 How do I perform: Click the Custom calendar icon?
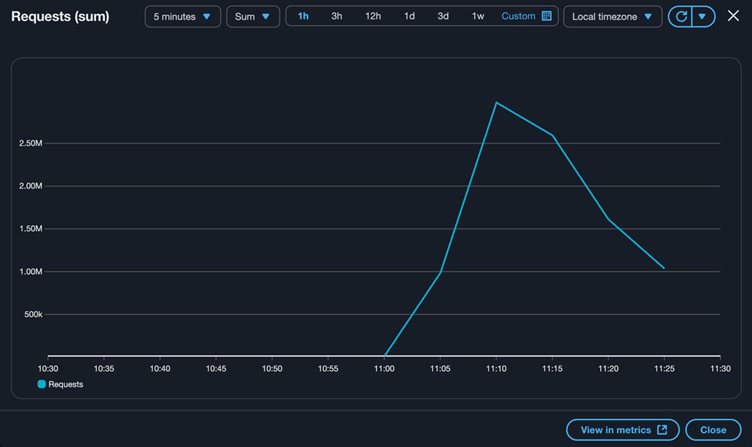tap(546, 17)
